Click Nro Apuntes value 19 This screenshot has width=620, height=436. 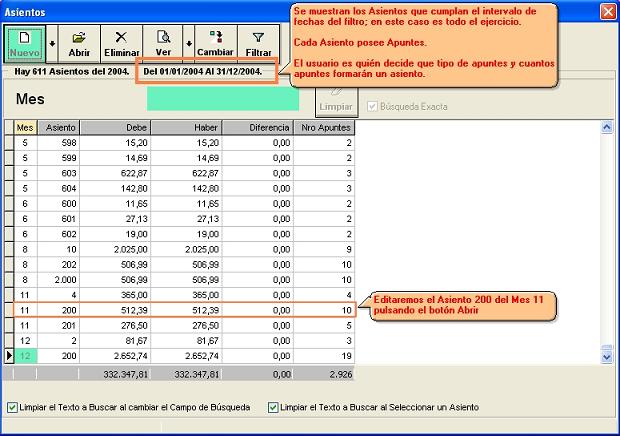click(x=324, y=356)
